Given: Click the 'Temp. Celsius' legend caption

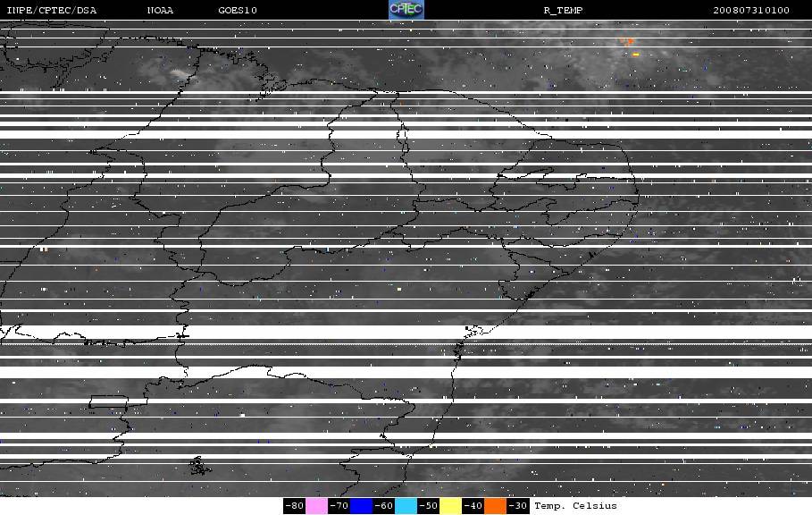Looking at the screenshot, I should point(575,506).
